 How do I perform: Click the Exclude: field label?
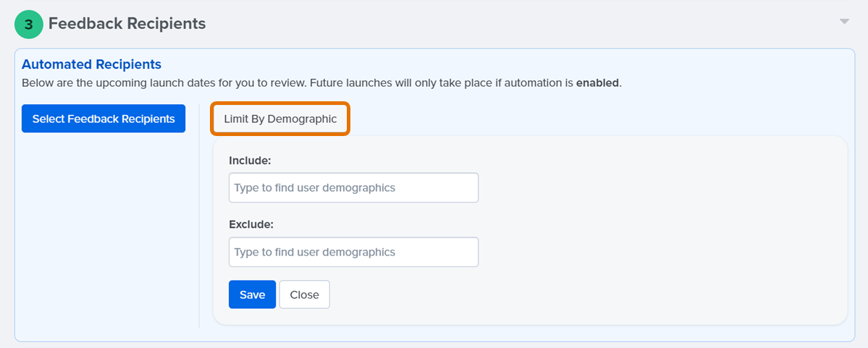pyautogui.click(x=251, y=225)
